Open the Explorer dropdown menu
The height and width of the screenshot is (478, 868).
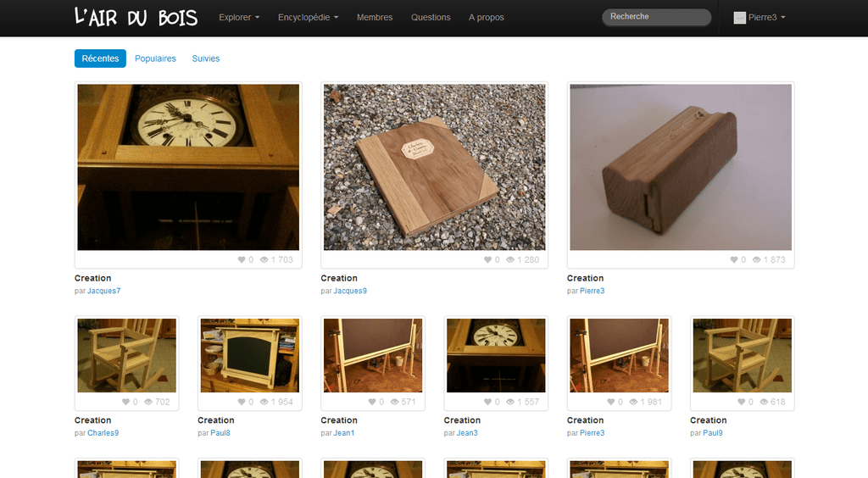point(239,18)
